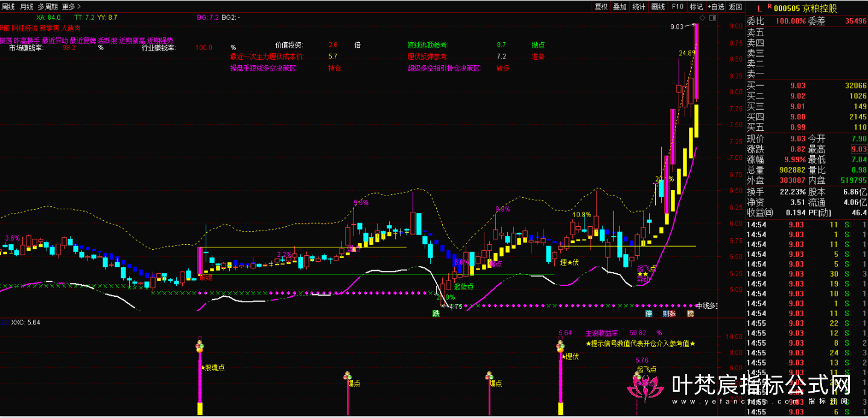
Task: Click the 4.75 low price label on chart
Action: click(455, 306)
